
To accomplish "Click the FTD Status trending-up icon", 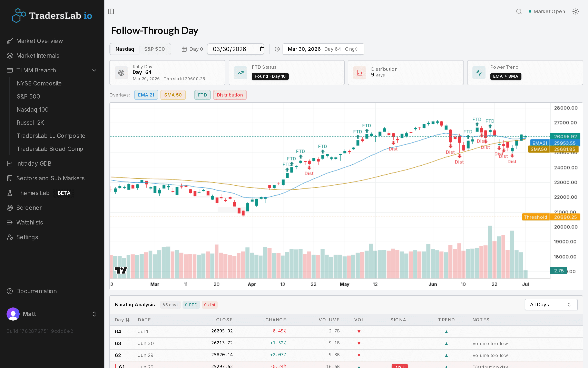I will click(241, 73).
